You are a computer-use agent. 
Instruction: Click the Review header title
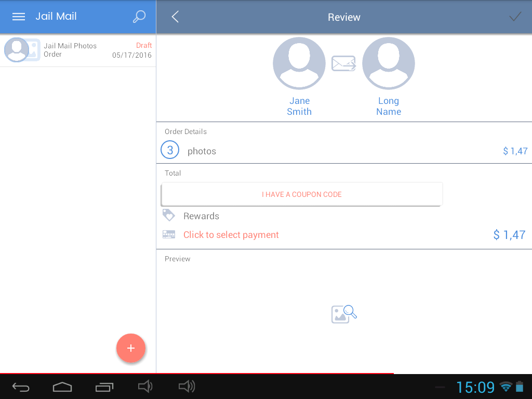pyautogui.click(x=344, y=17)
